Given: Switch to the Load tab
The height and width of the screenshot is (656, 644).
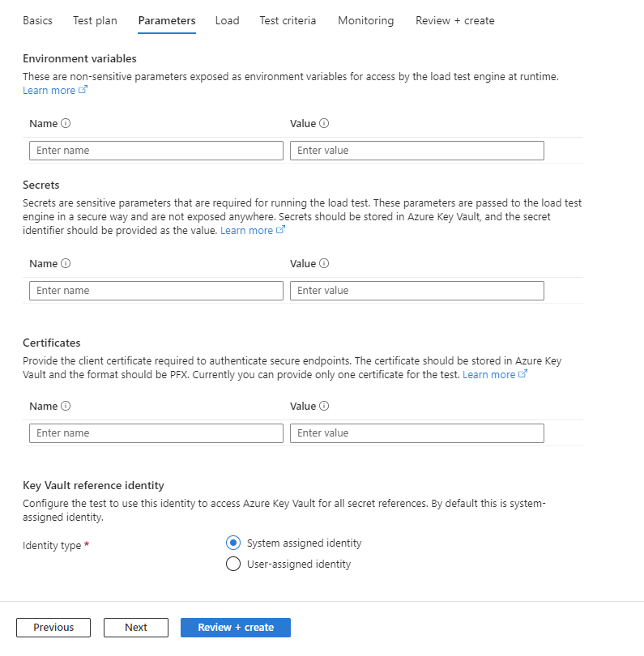Looking at the screenshot, I should (227, 20).
